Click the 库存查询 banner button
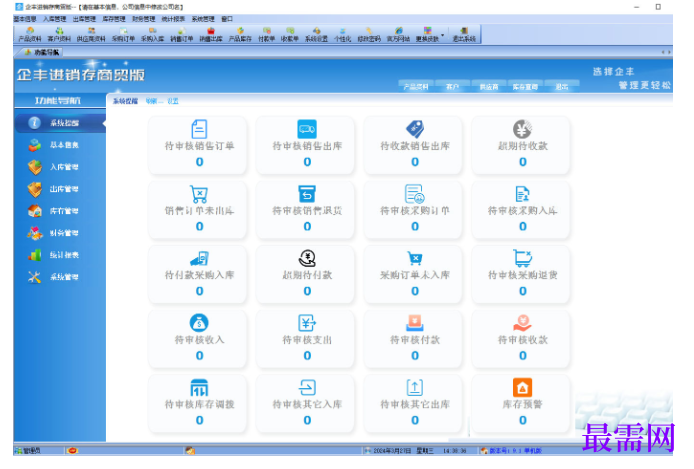This screenshot has width=694, height=469. (x=525, y=87)
